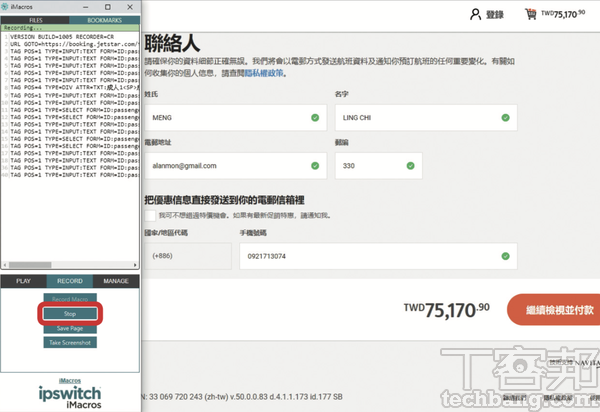Maximize the iMacros window
This screenshot has height=412, width=600.
[x=108, y=7]
